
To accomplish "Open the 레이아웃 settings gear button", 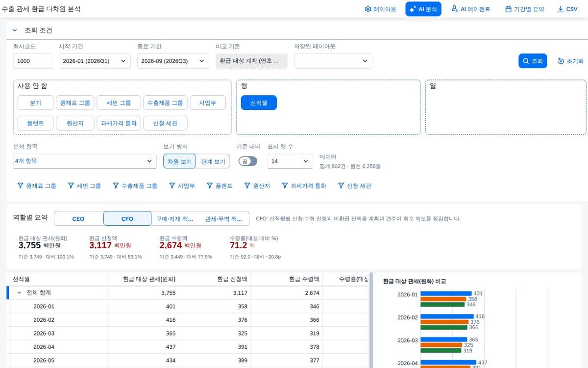I will (380, 9).
